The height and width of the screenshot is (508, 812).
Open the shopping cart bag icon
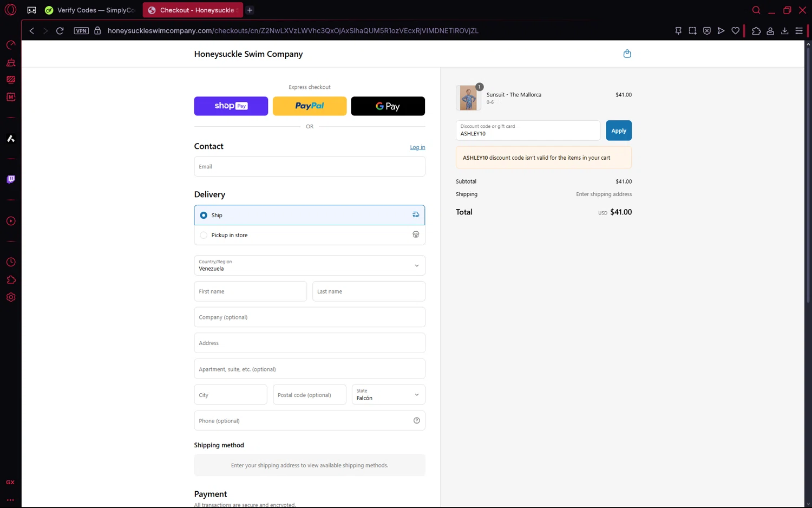[x=627, y=54]
